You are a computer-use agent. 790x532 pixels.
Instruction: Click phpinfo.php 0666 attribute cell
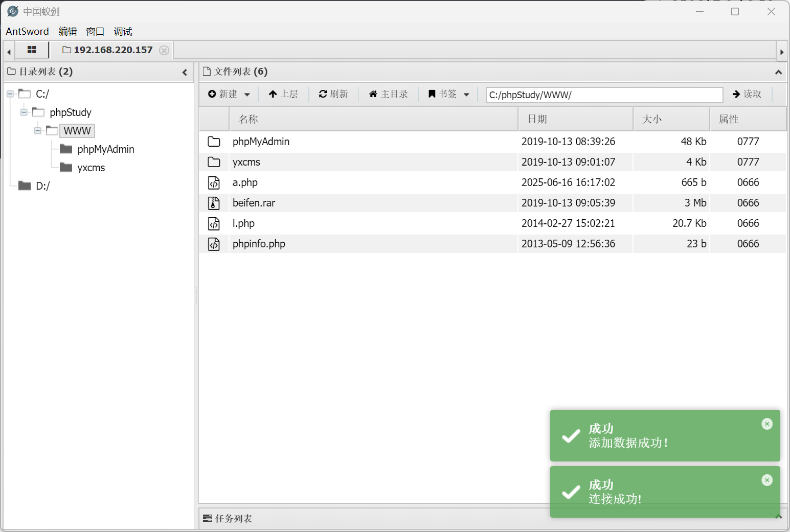coord(748,244)
